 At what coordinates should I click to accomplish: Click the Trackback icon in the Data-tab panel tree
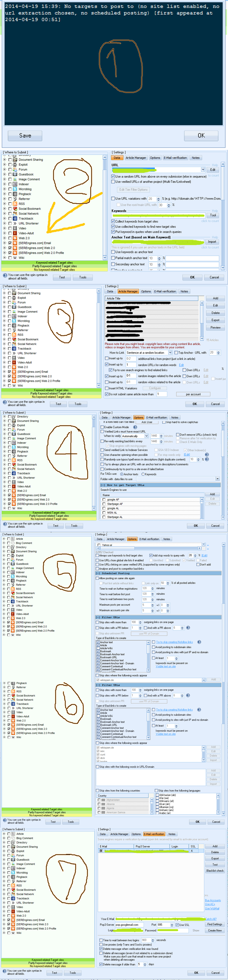[15, 218]
